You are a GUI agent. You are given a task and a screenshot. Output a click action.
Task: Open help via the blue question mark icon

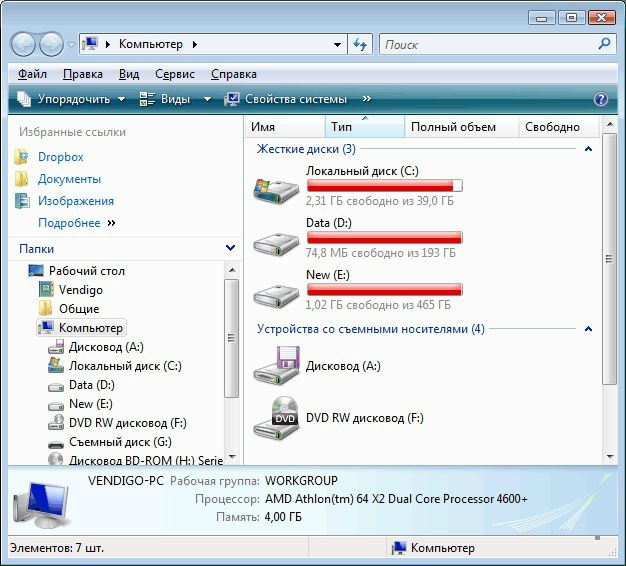(x=601, y=99)
